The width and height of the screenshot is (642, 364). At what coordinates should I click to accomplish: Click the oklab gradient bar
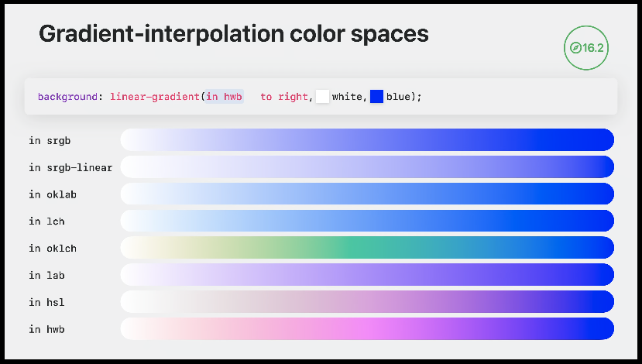point(367,194)
